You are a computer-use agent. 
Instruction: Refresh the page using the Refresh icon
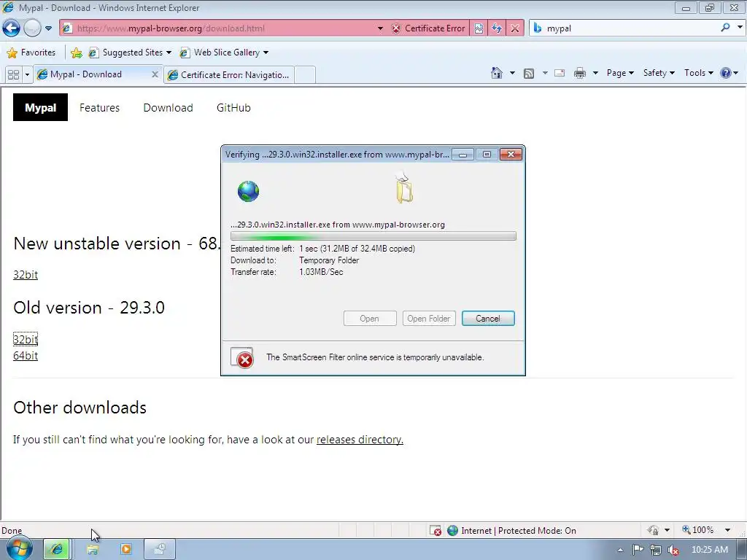497,28
